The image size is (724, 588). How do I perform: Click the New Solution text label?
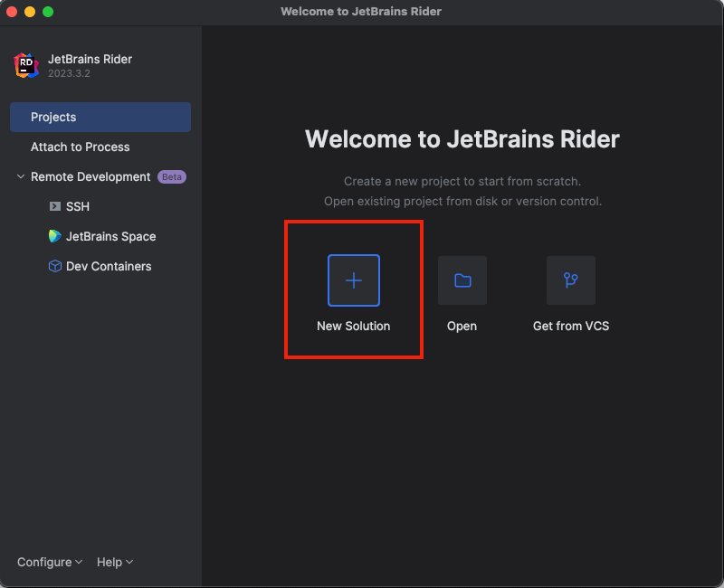[x=354, y=326]
